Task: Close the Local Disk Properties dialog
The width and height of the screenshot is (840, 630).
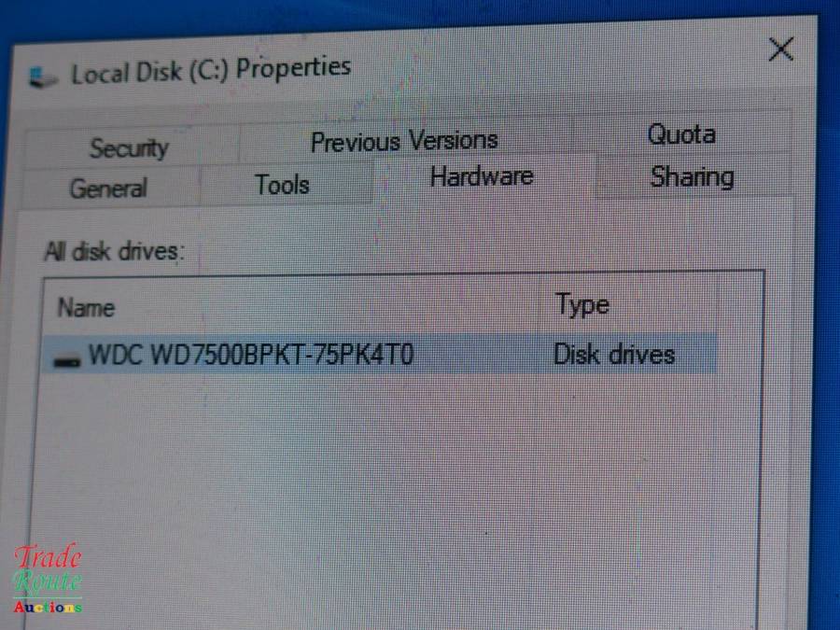Action: [780, 49]
